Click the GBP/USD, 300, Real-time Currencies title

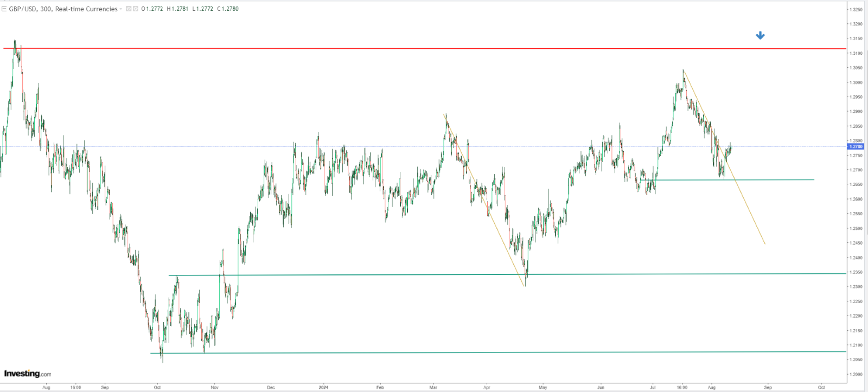click(x=63, y=9)
